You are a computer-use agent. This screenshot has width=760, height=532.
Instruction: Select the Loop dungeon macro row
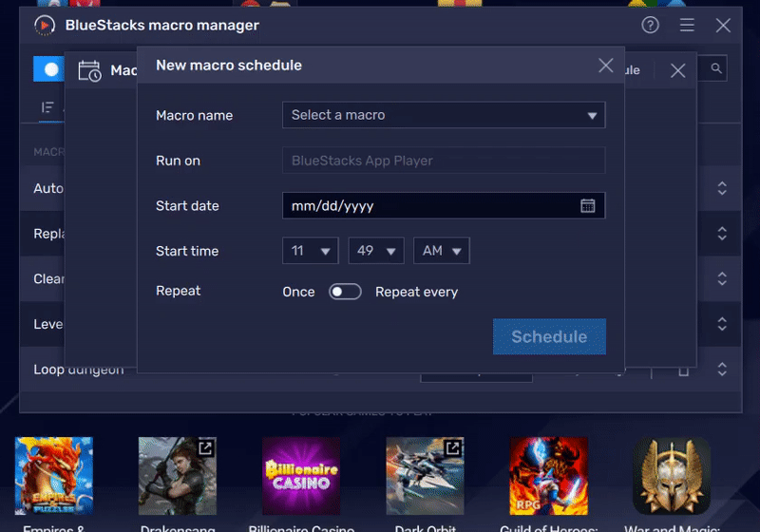click(x=381, y=370)
